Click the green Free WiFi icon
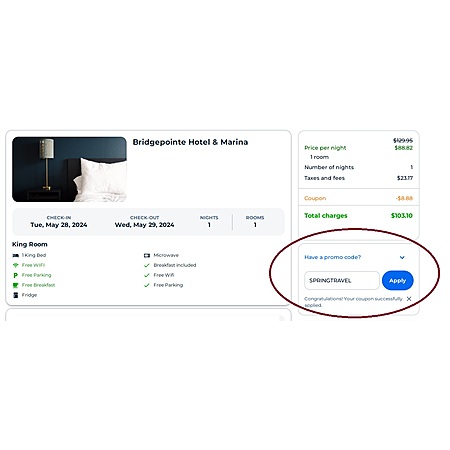Viewport: 450px width, 450px height. [15, 265]
